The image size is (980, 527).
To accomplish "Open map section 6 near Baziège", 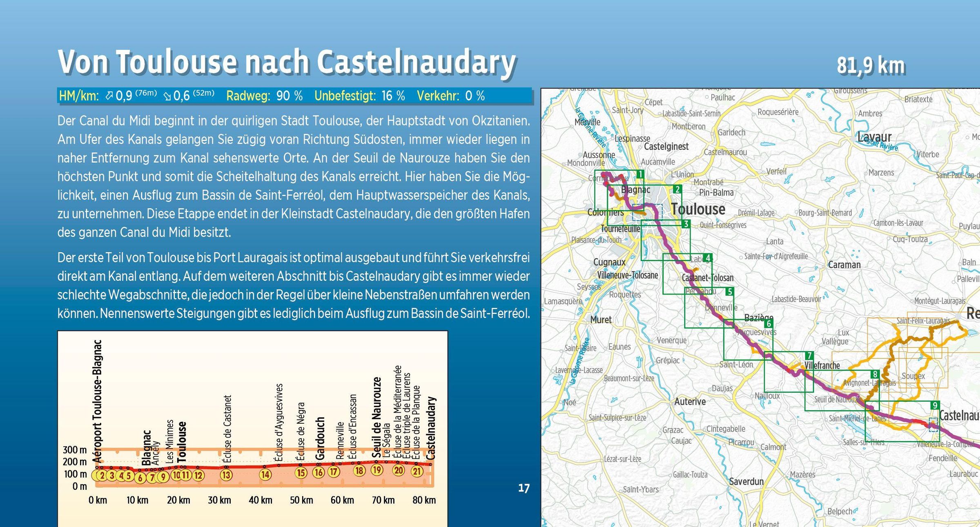I will click(x=769, y=324).
